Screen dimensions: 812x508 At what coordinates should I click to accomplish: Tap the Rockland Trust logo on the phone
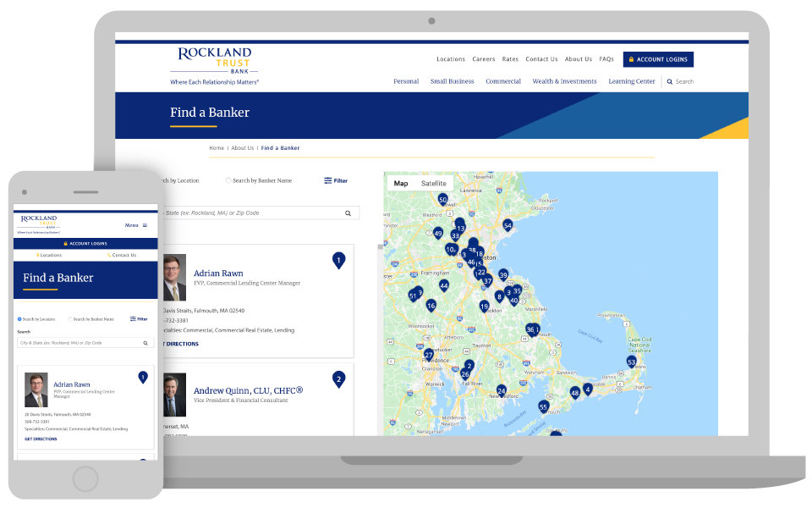[39, 225]
